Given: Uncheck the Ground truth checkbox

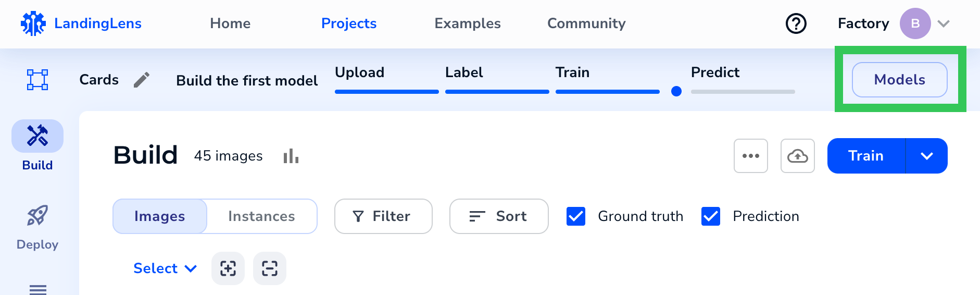Looking at the screenshot, I should [576, 216].
